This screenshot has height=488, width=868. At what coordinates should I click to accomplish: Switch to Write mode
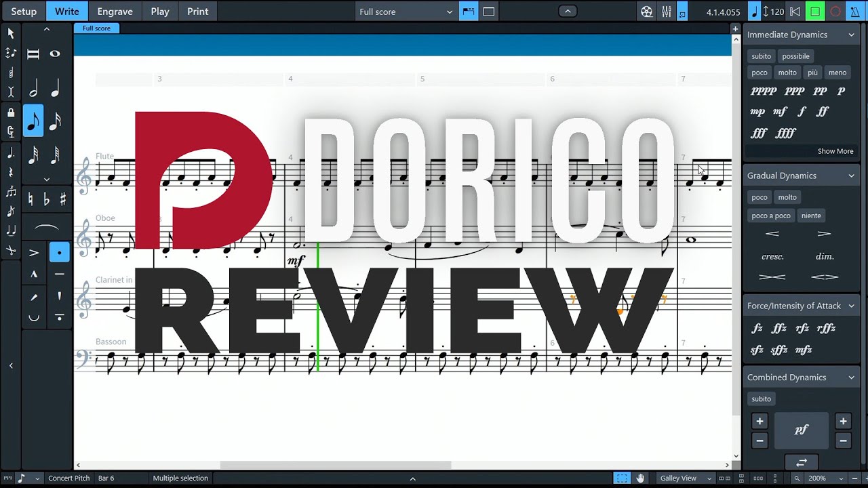click(66, 12)
